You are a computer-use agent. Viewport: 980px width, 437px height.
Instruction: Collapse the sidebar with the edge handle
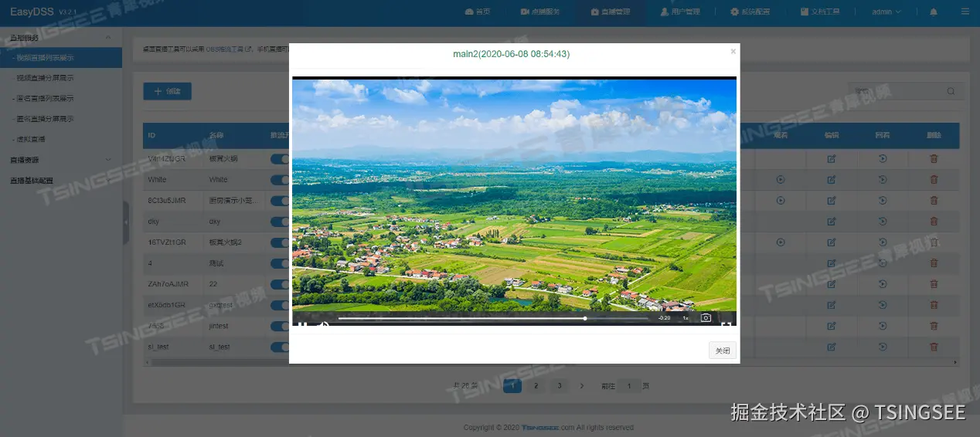pos(126,223)
